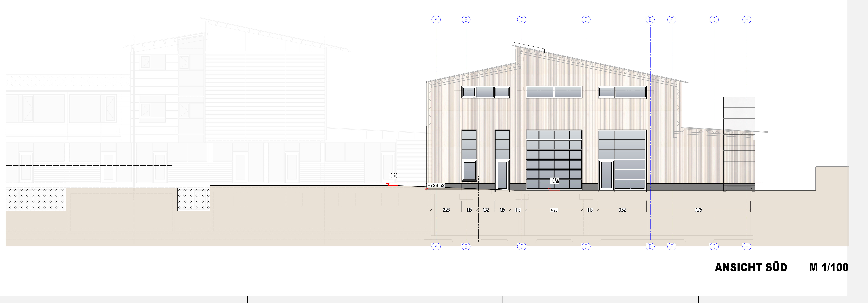The width and height of the screenshot is (868, 303).
Task: Click the 7.75 dimension value
Action: pyautogui.click(x=698, y=210)
